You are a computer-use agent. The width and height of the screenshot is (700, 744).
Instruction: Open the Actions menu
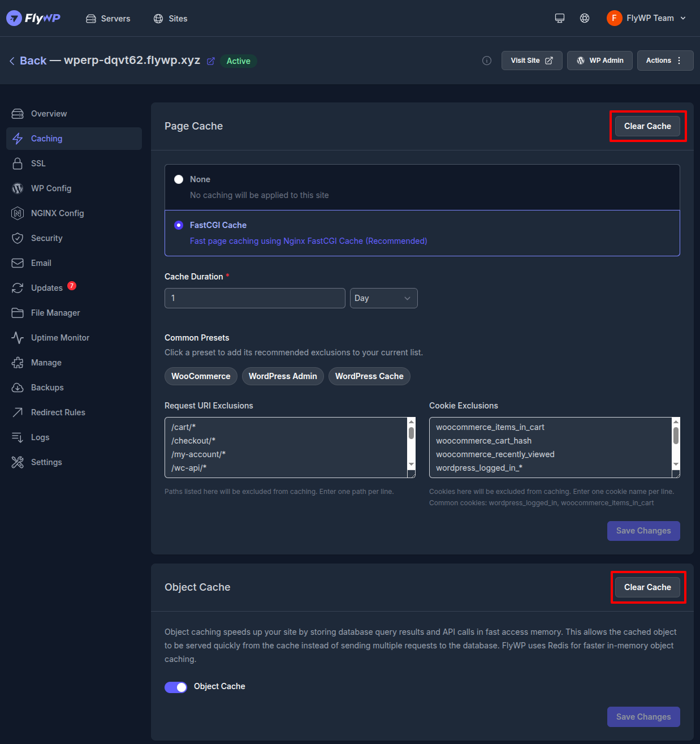666,61
